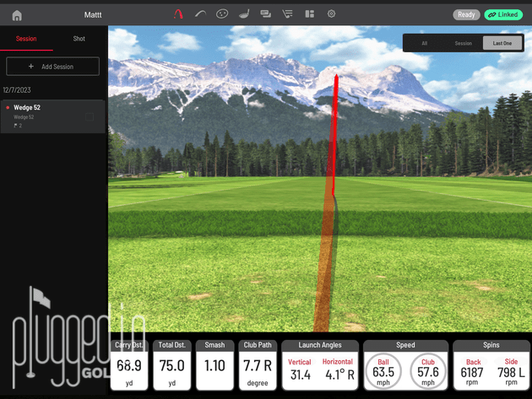532x399 pixels.
Task: Click the Carry Dst. data tile
Action: coord(129,364)
